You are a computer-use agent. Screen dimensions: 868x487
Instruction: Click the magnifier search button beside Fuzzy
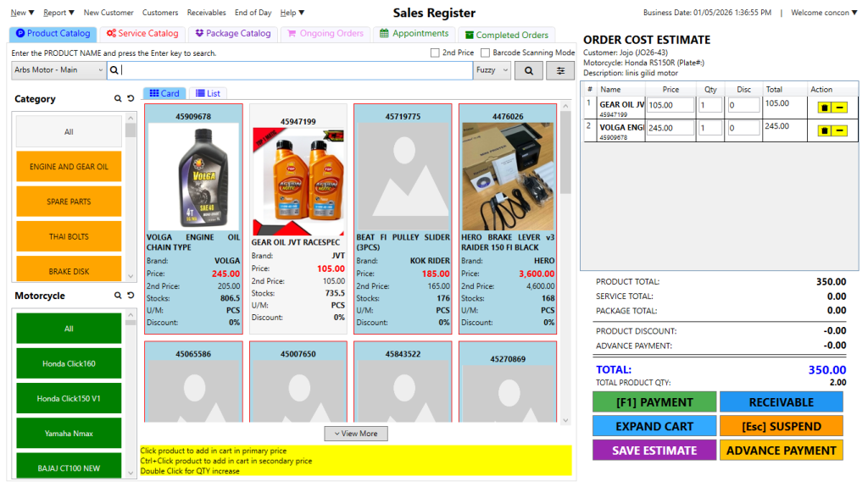tap(528, 70)
